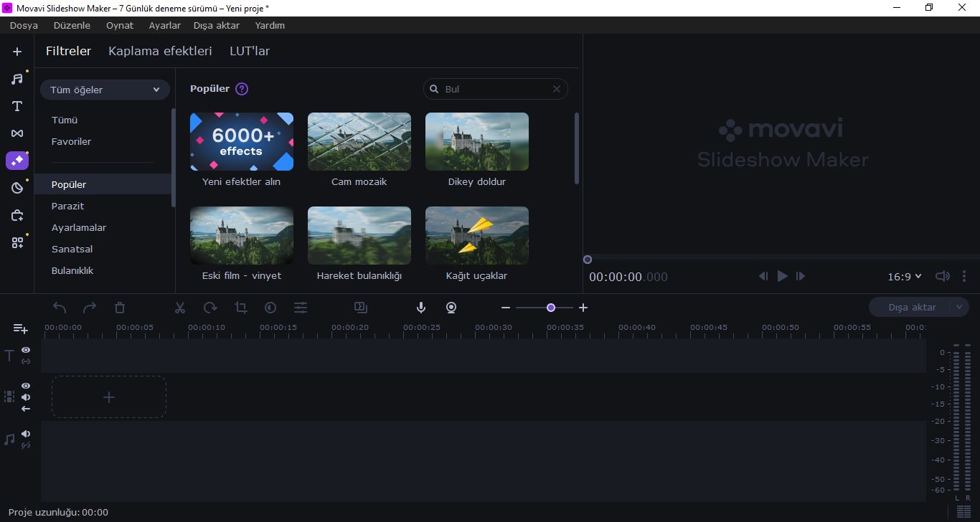This screenshot has width=980, height=522.
Task: Click the Dışa aktar export button
Action: pyautogui.click(x=912, y=307)
